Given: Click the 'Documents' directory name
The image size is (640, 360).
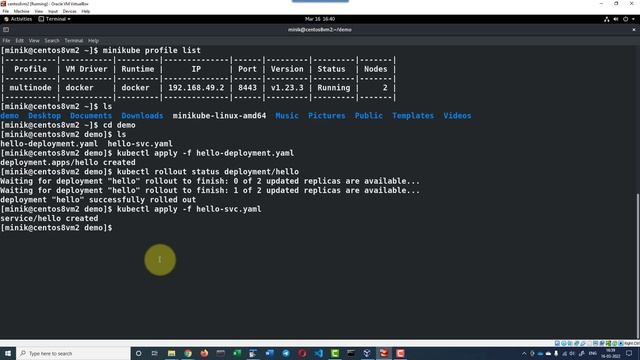Looking at the screenshot, I should 91,116.
